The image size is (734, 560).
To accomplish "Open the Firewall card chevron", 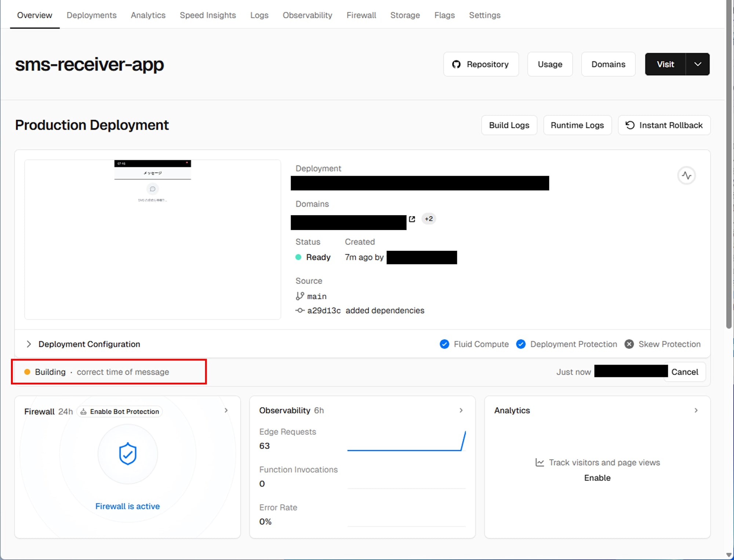I will click(x=226, y=410).
